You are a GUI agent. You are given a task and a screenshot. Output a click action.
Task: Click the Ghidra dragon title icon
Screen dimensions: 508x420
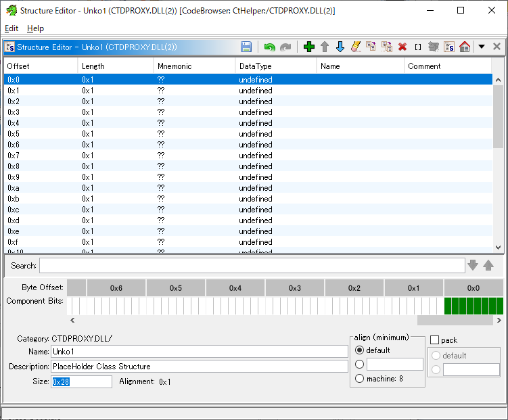click(x=11, y=10)
